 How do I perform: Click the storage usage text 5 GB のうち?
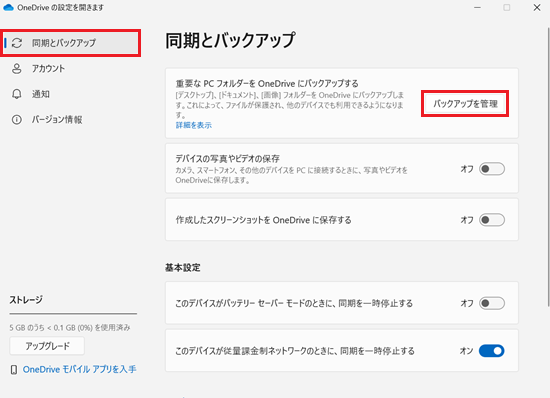(x=70, y=328)
